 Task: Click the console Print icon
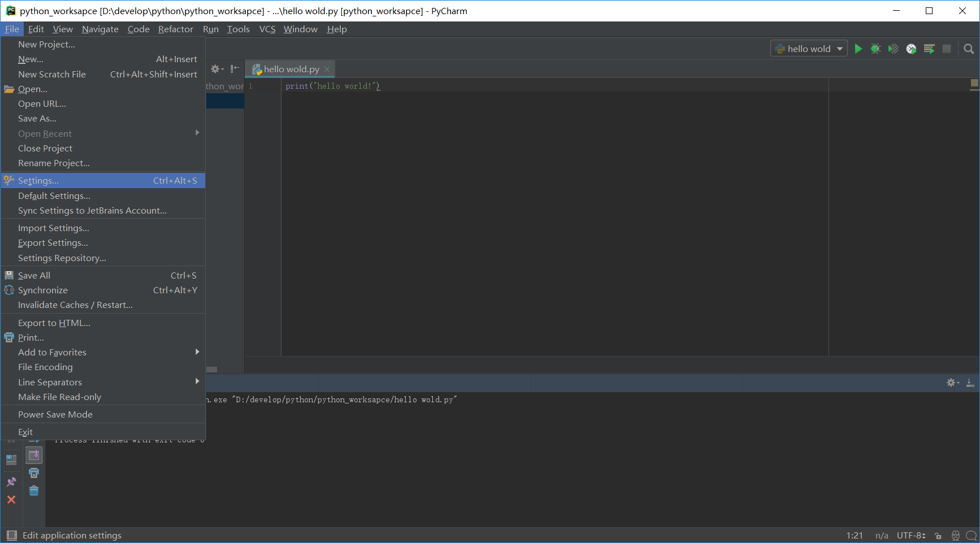(34, 473)
